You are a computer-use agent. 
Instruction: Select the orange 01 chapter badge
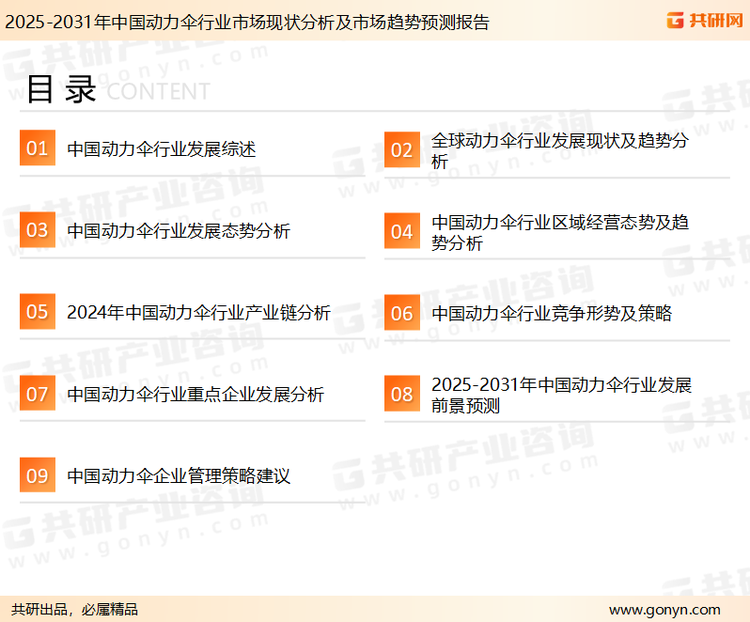pos(37,148)
